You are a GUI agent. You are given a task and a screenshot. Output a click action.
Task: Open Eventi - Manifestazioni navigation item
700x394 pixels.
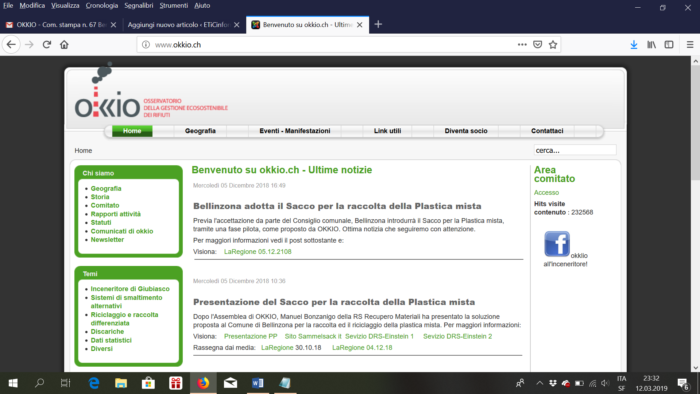click(x=295, y=131)
